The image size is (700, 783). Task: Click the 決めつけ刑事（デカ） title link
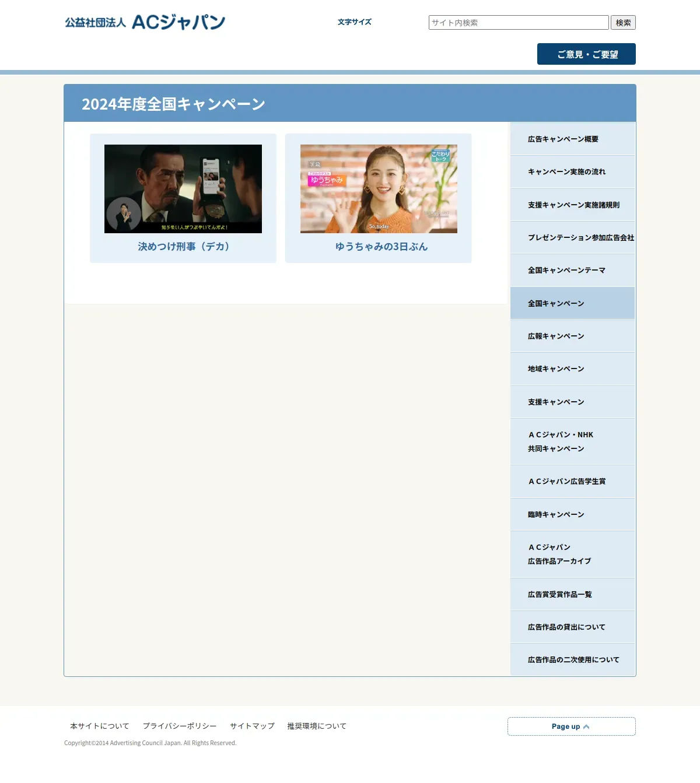(x=183, y=247)
